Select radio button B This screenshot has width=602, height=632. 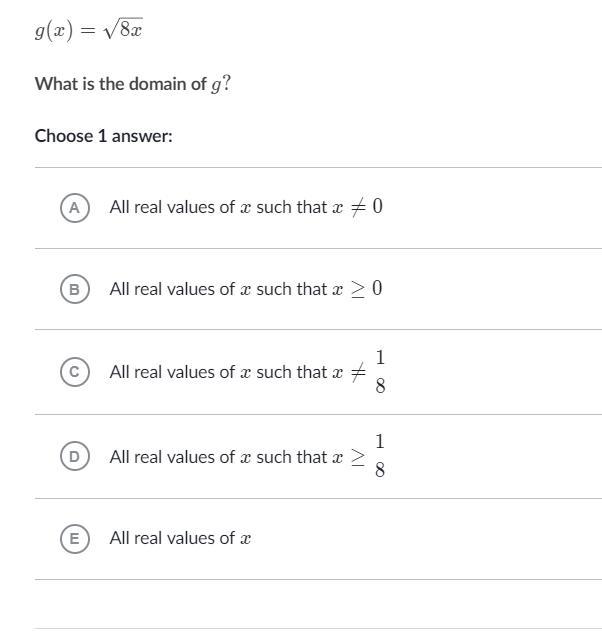pos(74,289)
